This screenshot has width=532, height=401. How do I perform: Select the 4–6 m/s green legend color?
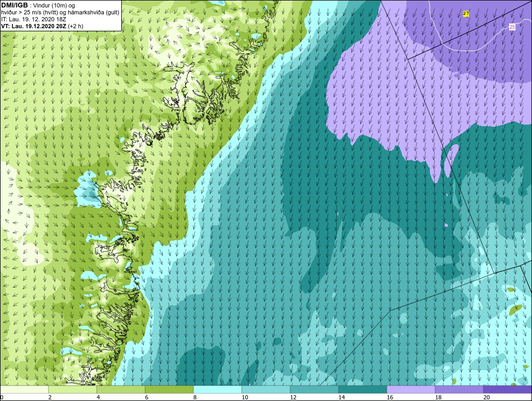121,389
